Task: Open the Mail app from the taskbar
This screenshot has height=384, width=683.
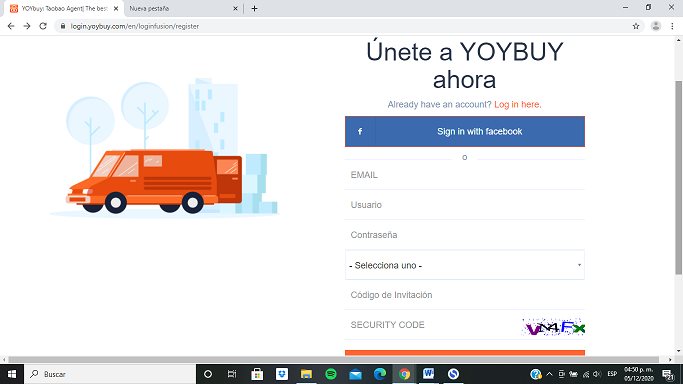Action: tap(355, 374)
